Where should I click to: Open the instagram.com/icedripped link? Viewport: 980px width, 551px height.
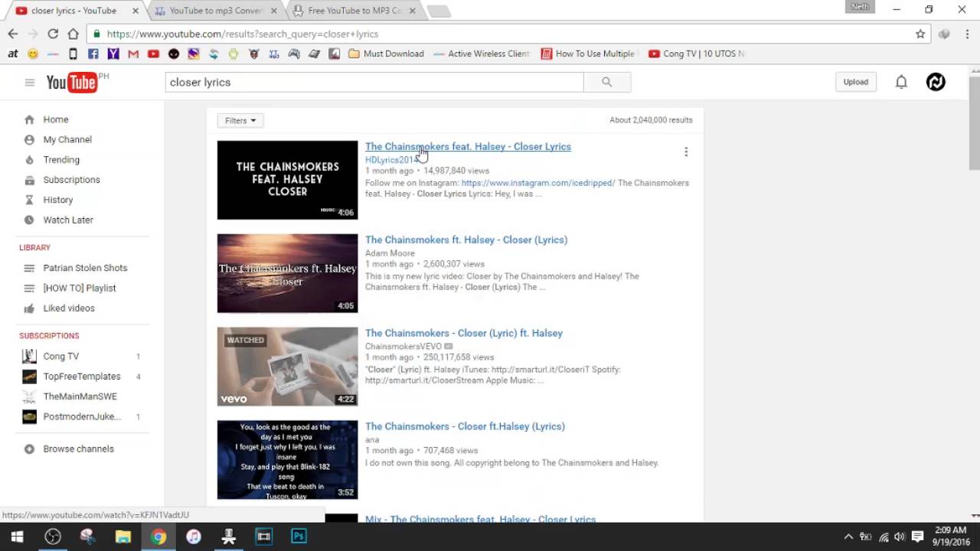(x=538, y=183)
